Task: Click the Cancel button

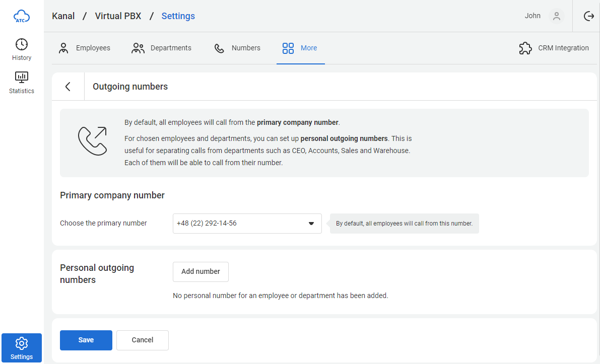Action: tap(142, 340)
